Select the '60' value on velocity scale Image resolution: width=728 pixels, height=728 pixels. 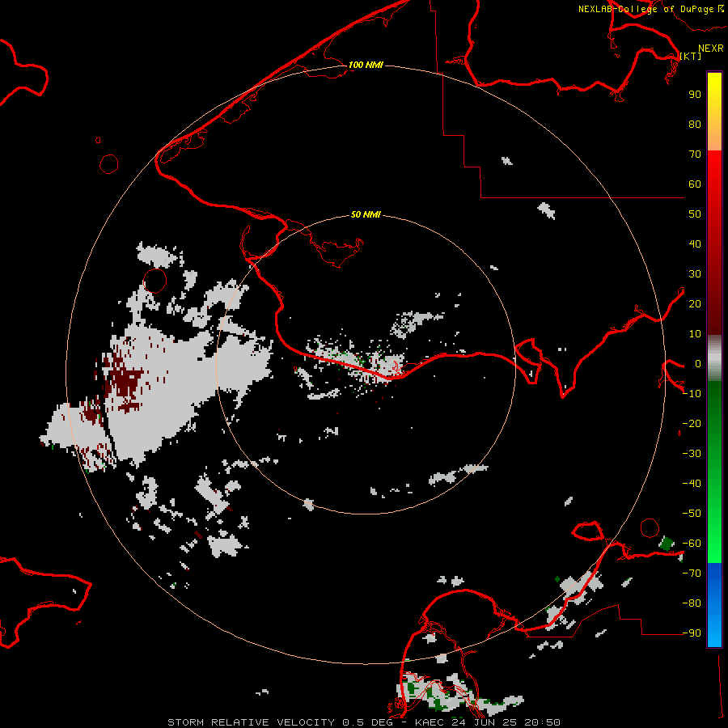[695, 184]
